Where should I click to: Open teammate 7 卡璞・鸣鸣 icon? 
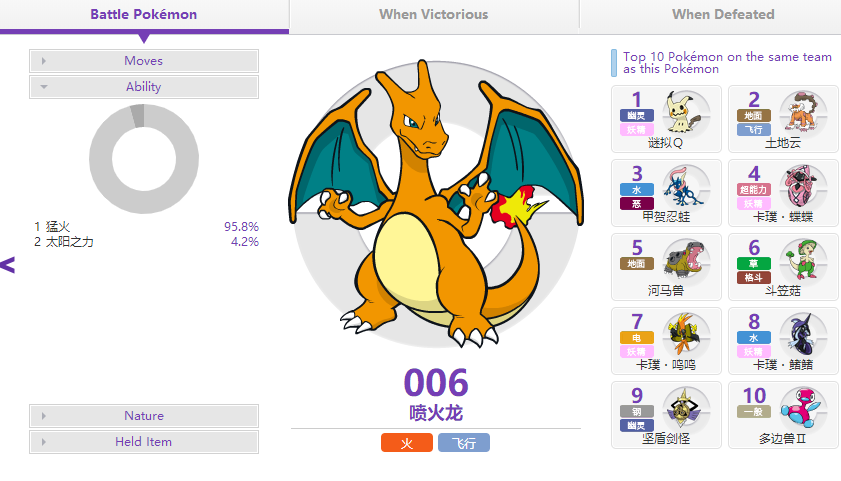pos(685,334)
